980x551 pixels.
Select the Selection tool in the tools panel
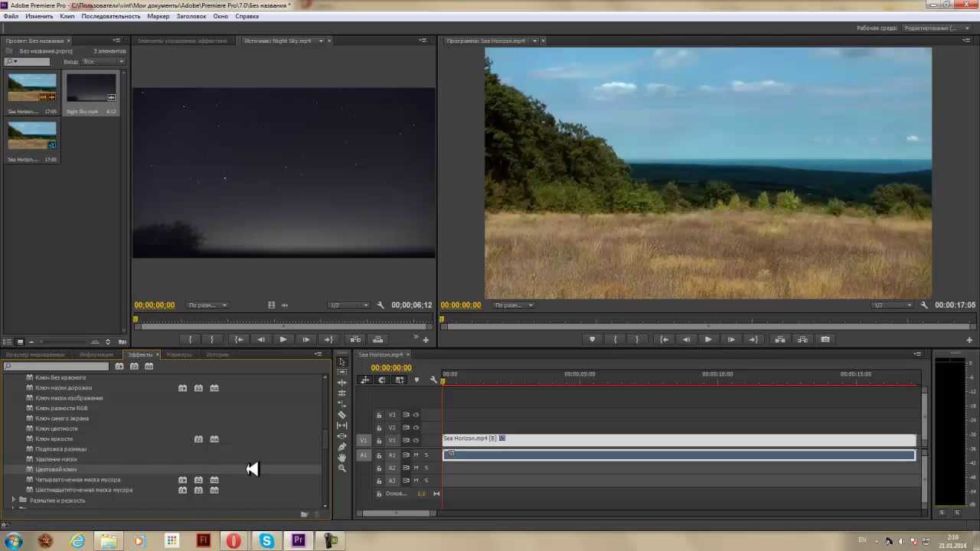point(342,362)
